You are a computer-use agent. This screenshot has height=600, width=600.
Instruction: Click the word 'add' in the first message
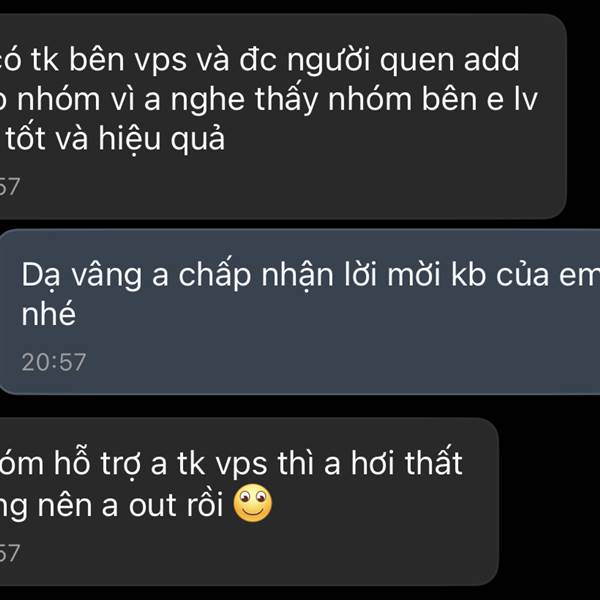[x=492, y=59]
